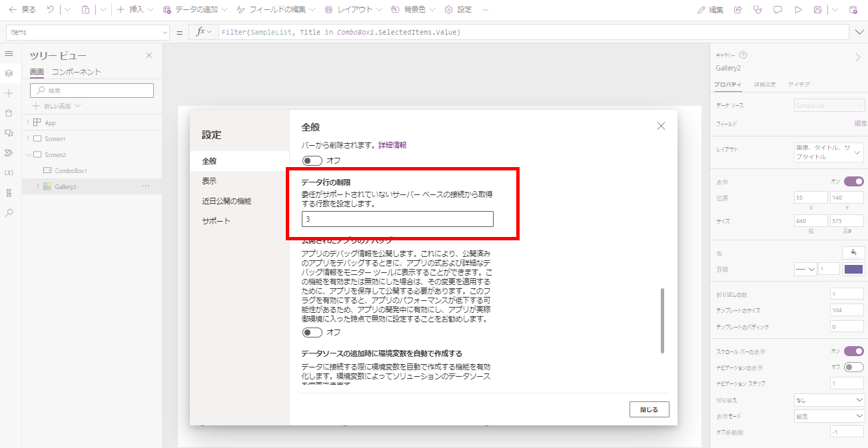Open the Search sidebar icon
Image resolution: width=868 pixels, height=448 pixels.
[x=9, y=212]
